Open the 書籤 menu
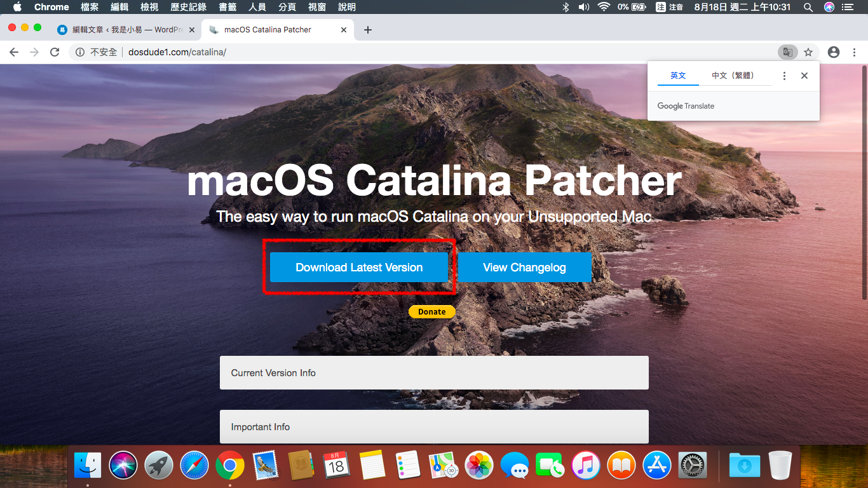 coord(227,7)
